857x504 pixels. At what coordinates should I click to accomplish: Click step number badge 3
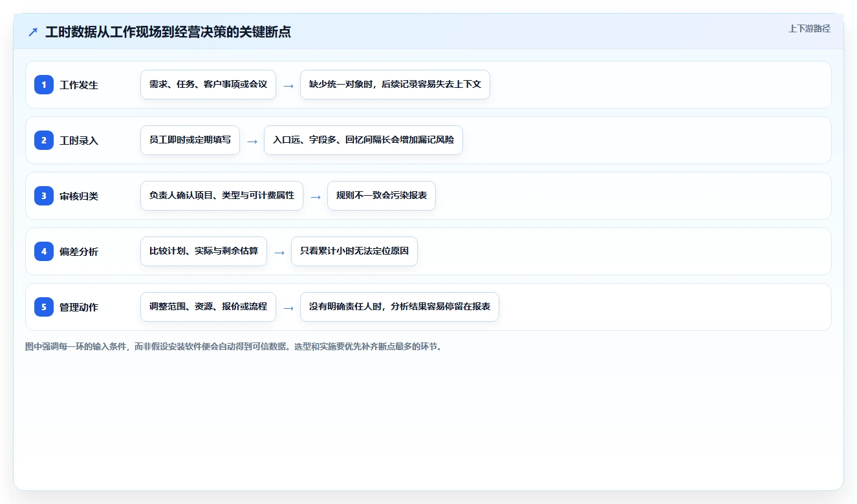point(44,196)
